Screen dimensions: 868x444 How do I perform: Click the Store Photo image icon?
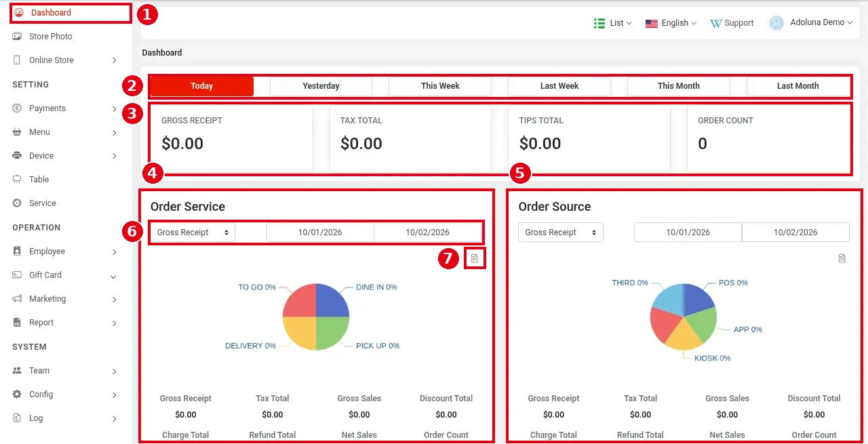point(17,37)
